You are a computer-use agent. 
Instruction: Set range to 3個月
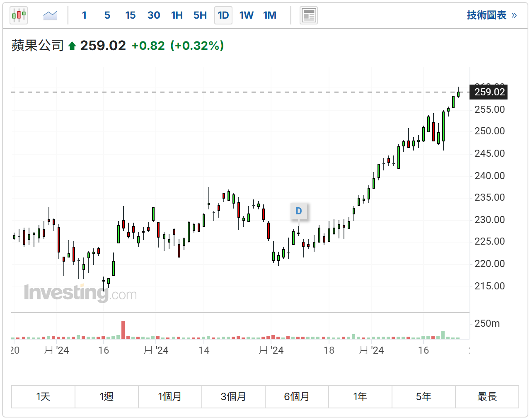coord(233,397)
